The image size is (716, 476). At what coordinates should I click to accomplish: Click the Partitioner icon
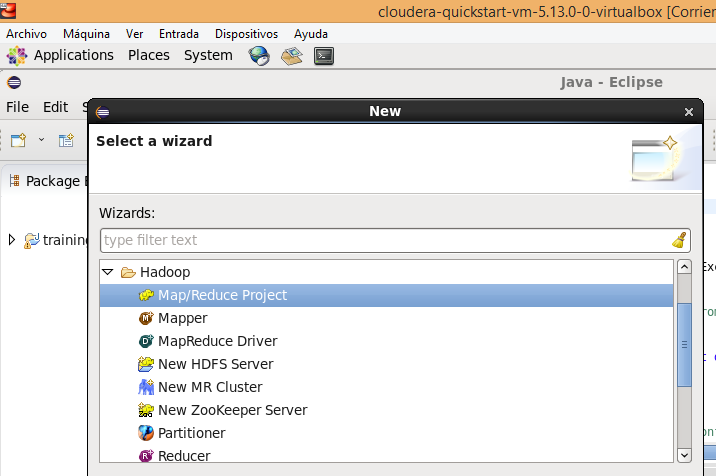(x=146, y=433)
